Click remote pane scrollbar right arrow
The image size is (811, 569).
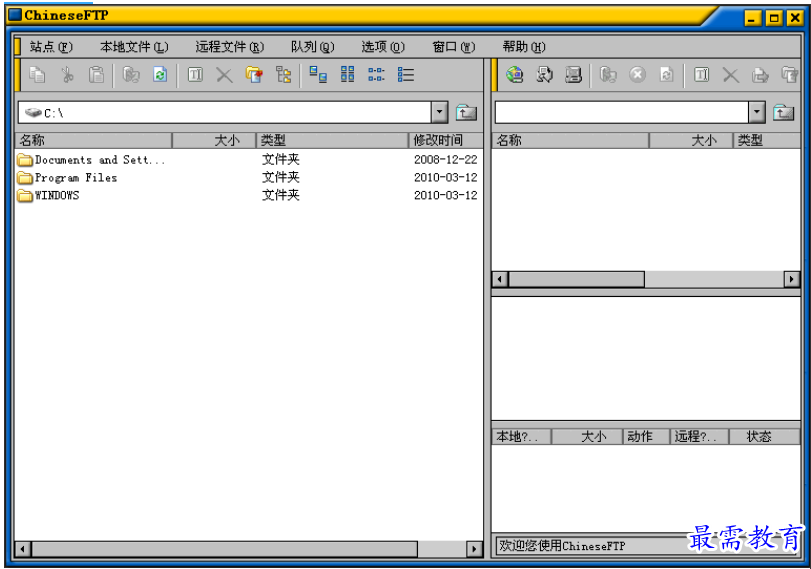pyautogui.click(x=792, y=279)
